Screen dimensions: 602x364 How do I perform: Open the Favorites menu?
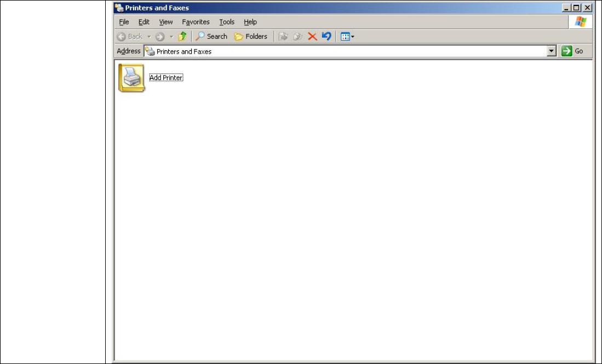(x=196, y=22)
